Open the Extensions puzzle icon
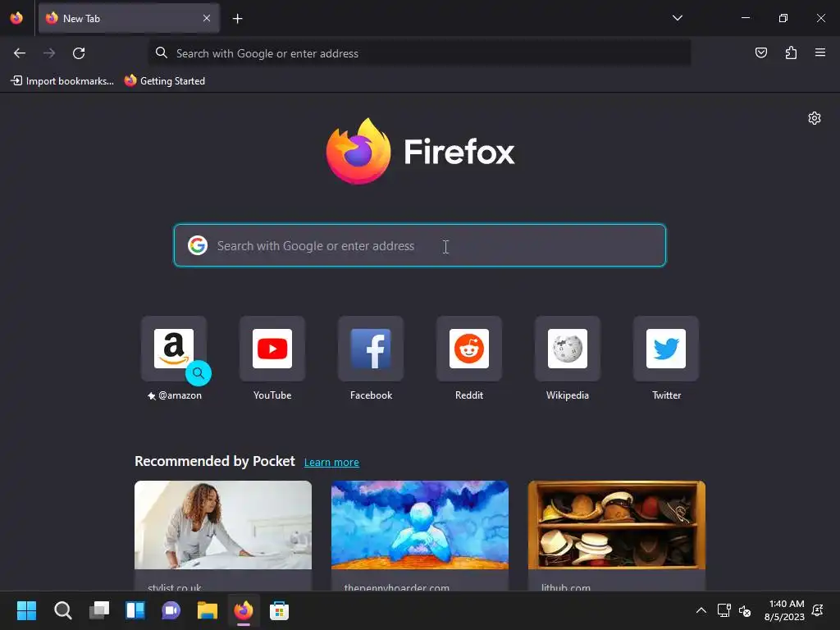 791,52
